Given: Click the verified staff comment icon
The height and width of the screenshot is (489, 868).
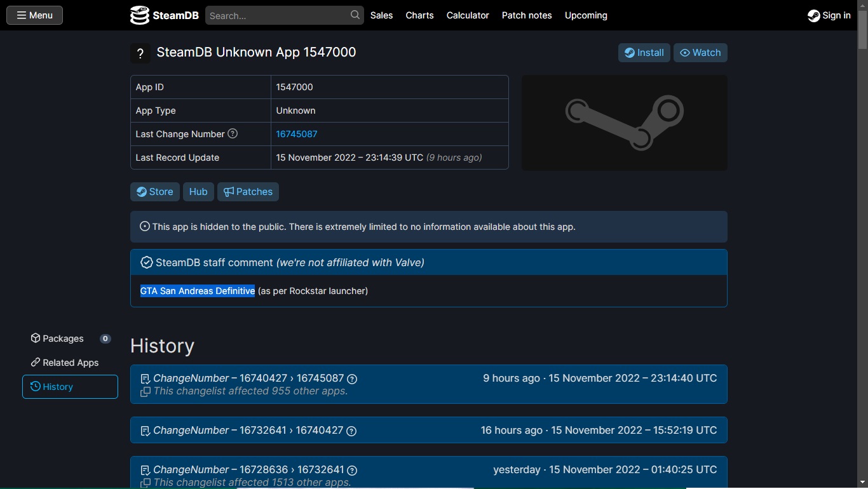Looking at the screenshot, I should [146, 262].
